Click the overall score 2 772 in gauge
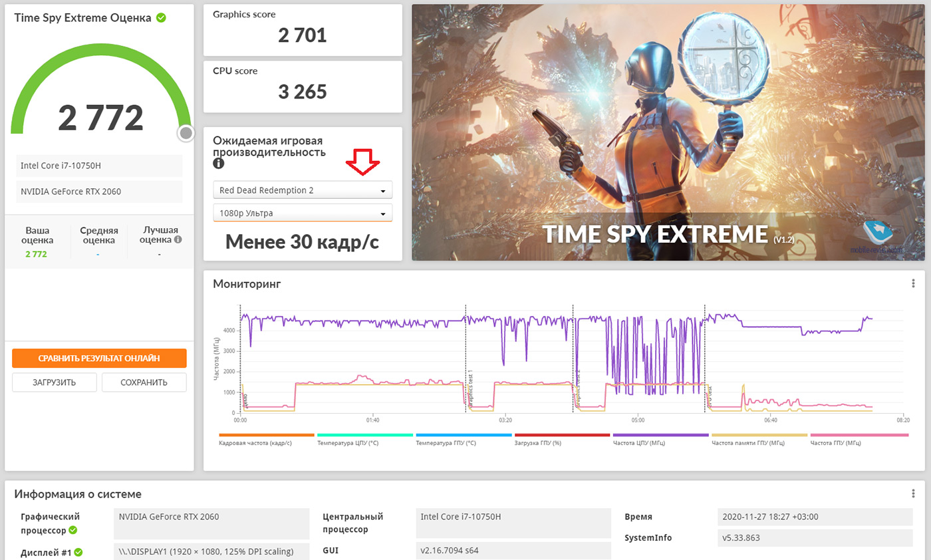Image resolution: width=931 pixels, height=560 pixels. tap(100, 118)
